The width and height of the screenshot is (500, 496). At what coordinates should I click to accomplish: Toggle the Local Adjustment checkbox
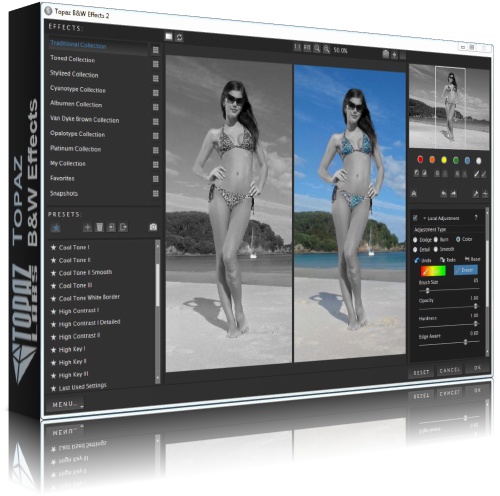pos(415,218)
